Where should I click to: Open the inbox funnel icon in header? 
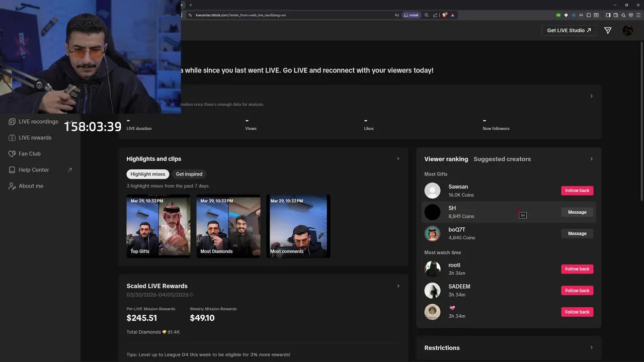tap(608, 31)
